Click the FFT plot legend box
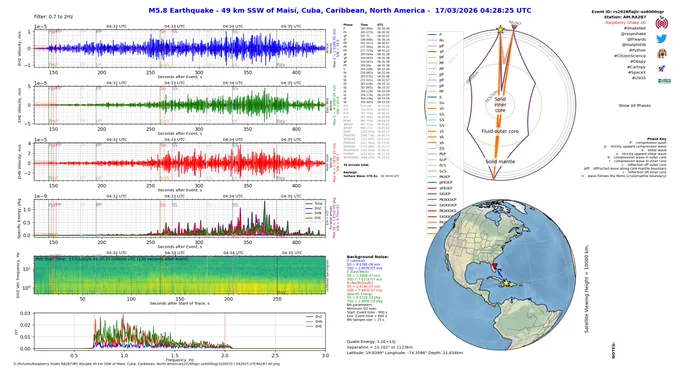The width and height of the screenshot is (680, 369). [x=314, y=322]
